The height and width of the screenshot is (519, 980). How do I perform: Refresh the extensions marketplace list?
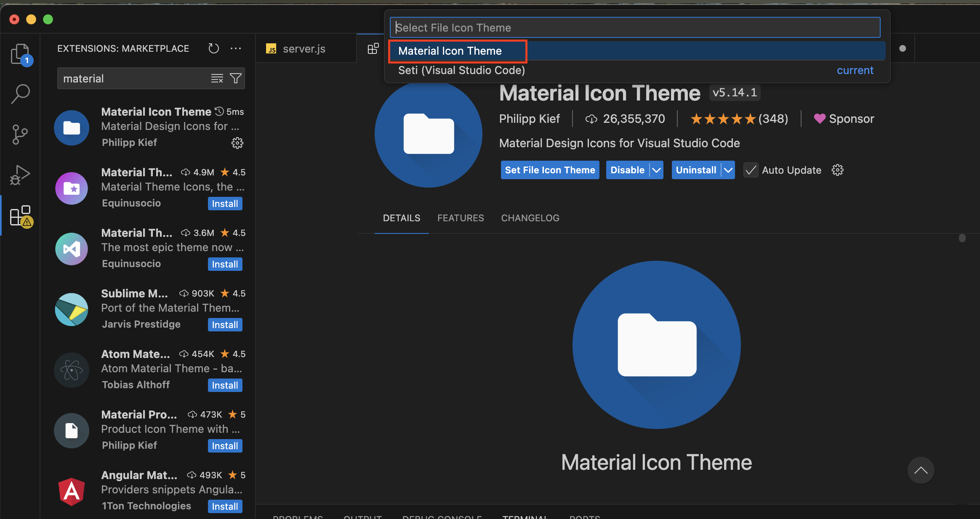(x=213, y=49)
